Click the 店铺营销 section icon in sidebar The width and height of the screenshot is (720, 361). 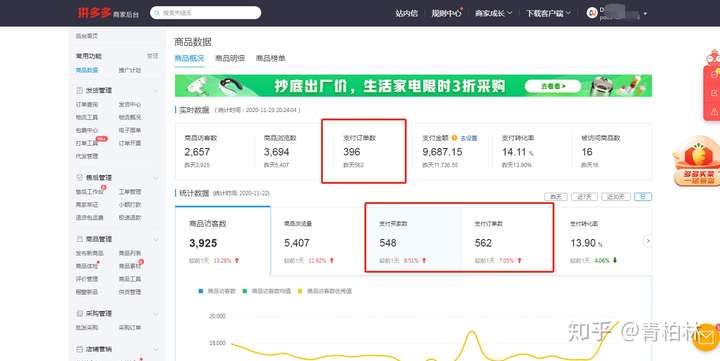point(79,349)
